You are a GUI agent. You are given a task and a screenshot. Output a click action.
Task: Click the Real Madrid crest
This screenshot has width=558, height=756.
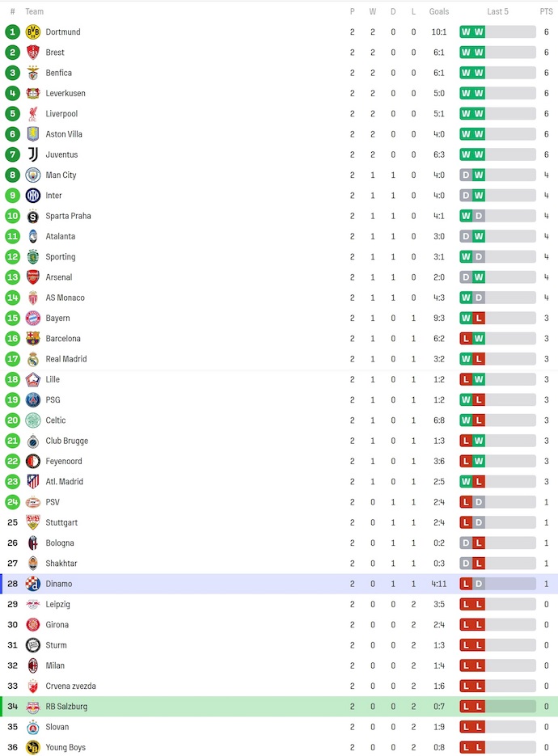tap(33, 359)
